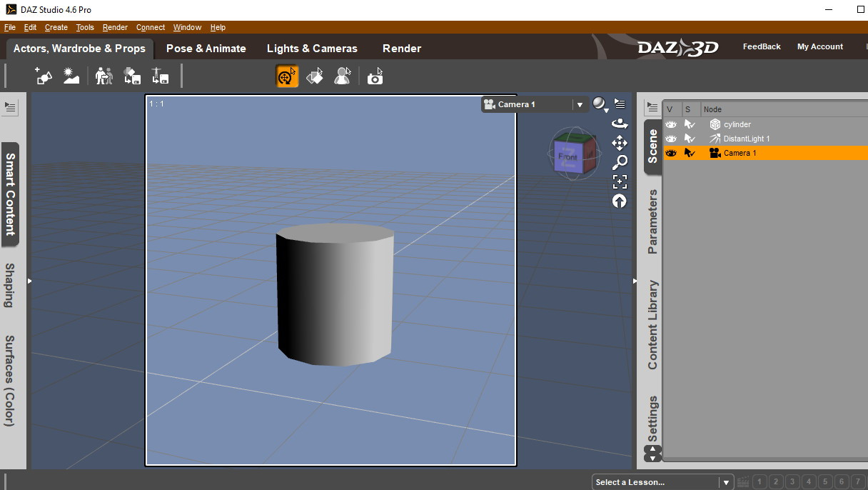
Task: Select the Universal tool in the toolbar
Action: (x=287, y=76)
